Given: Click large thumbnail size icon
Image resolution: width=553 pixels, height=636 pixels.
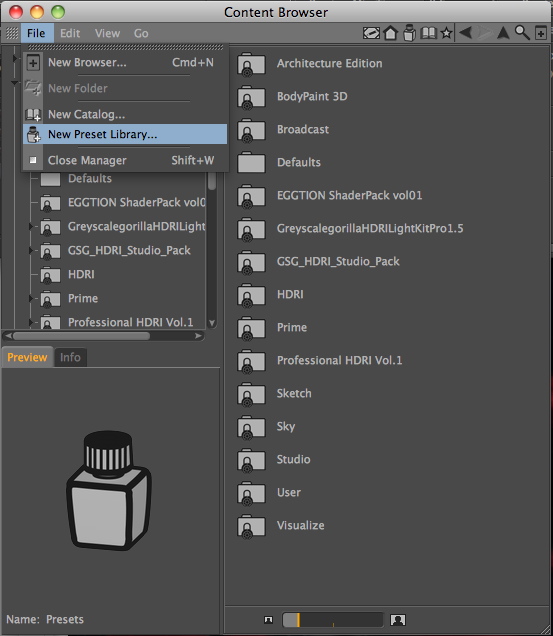Looking at the screenshot, I should [398, 619].
